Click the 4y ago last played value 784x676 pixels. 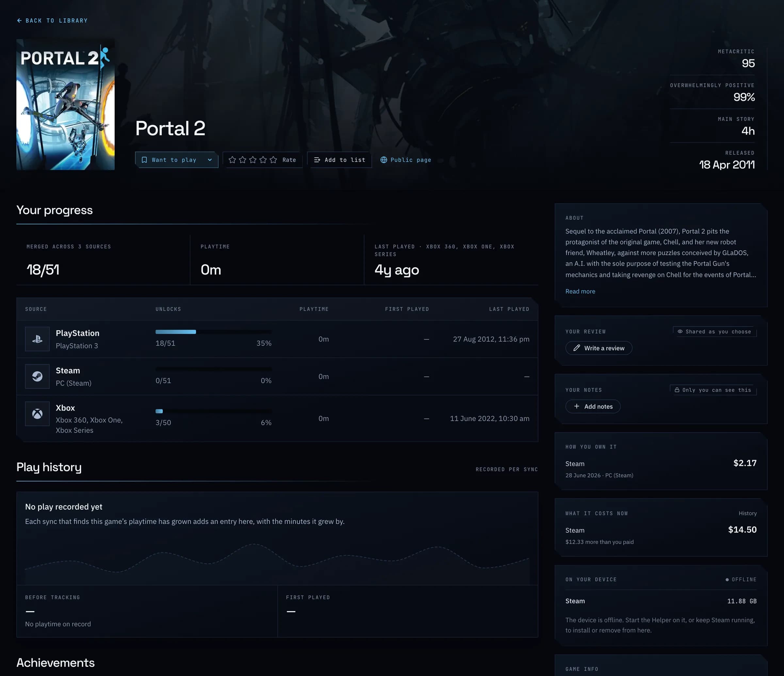397,270
